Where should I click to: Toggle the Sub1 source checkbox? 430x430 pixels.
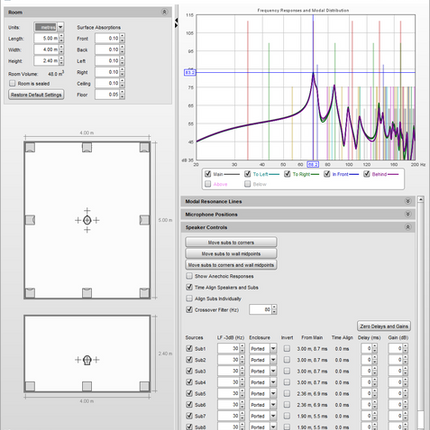(189, 348)
